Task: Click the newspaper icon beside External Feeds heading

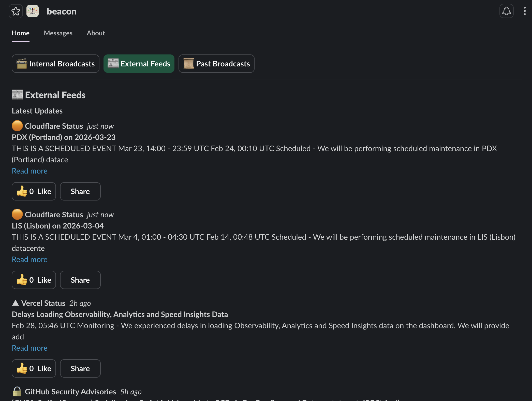Action: coord(17,95)
